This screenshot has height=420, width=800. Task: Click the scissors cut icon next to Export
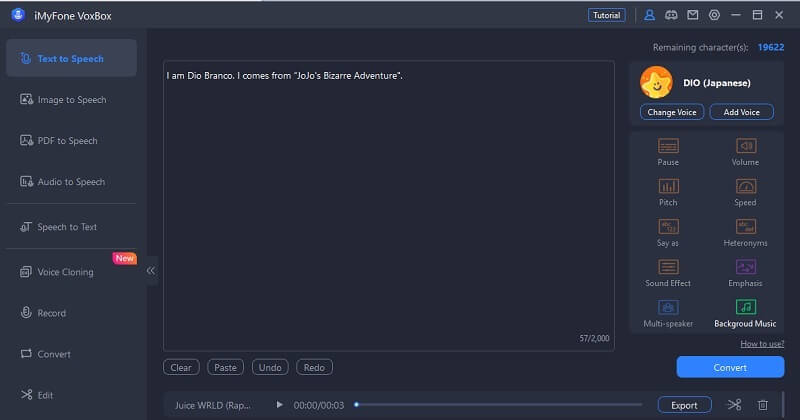tap(734, 405)
